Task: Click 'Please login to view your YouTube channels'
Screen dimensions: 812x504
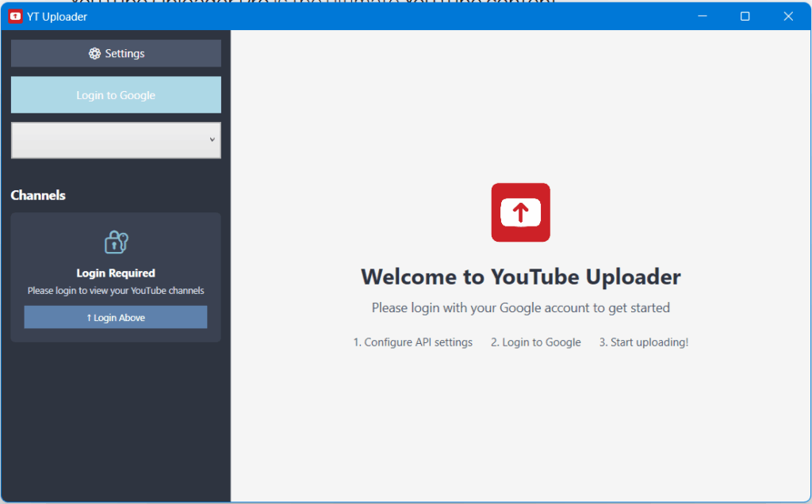Action: (x=116, y=290)
